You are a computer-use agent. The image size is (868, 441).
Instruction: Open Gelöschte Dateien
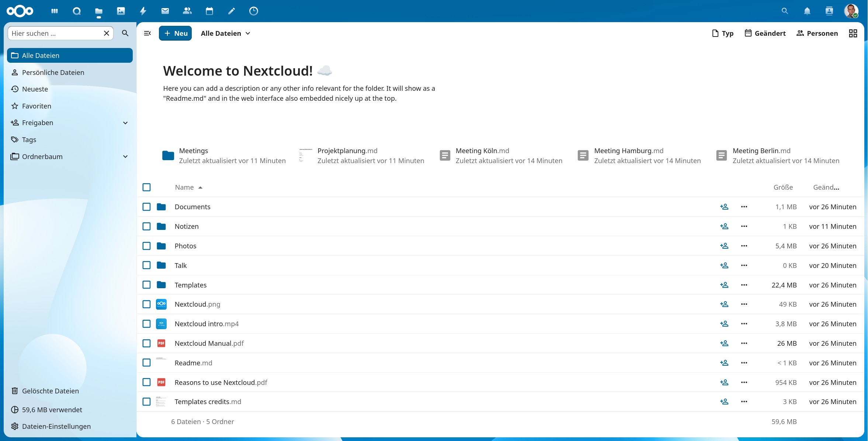click(x=70, y=391)
